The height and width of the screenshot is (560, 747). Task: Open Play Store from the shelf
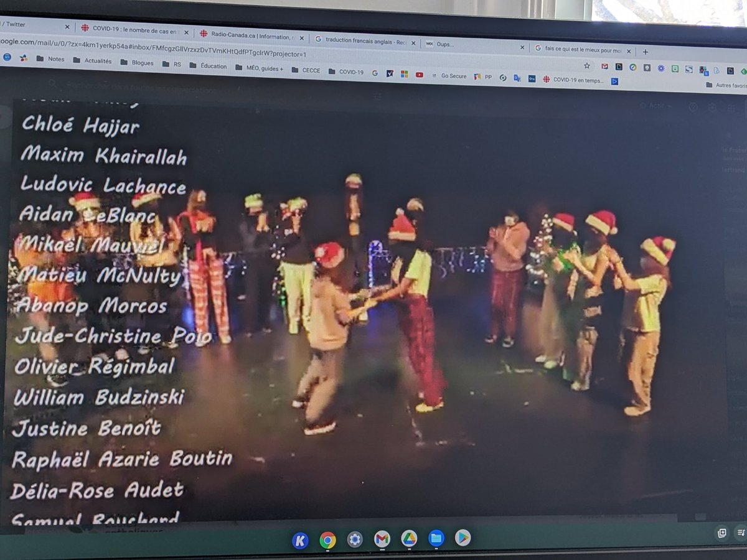tap(463, 537)
